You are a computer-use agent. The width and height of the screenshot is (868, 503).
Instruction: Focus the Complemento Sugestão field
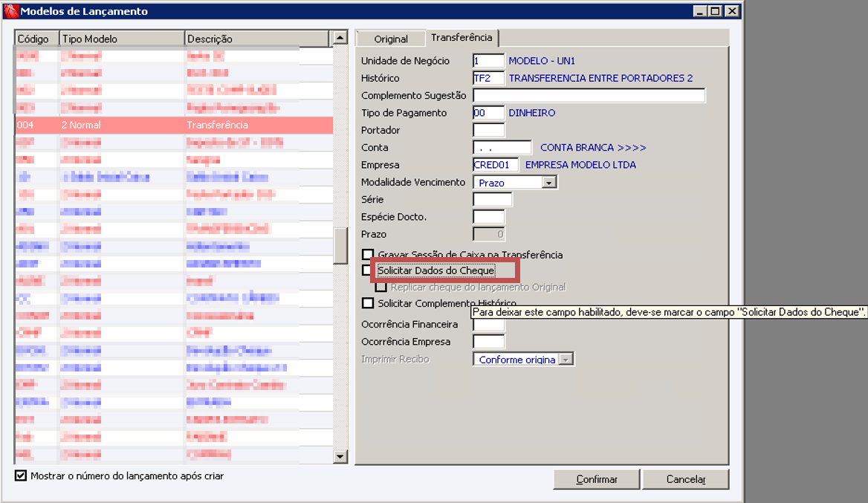pos(589,96)
